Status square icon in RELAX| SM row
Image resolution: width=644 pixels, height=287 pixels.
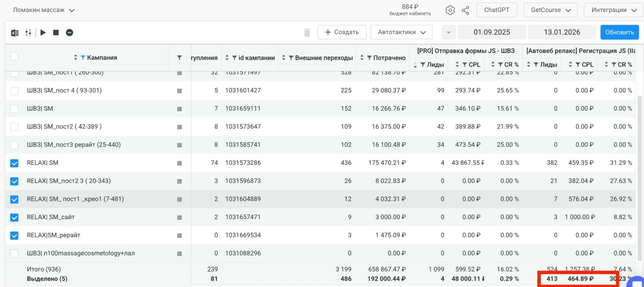179,163
